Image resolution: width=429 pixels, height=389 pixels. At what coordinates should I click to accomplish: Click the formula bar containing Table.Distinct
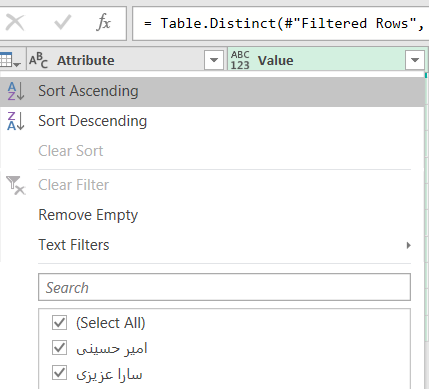pos(280,23)
